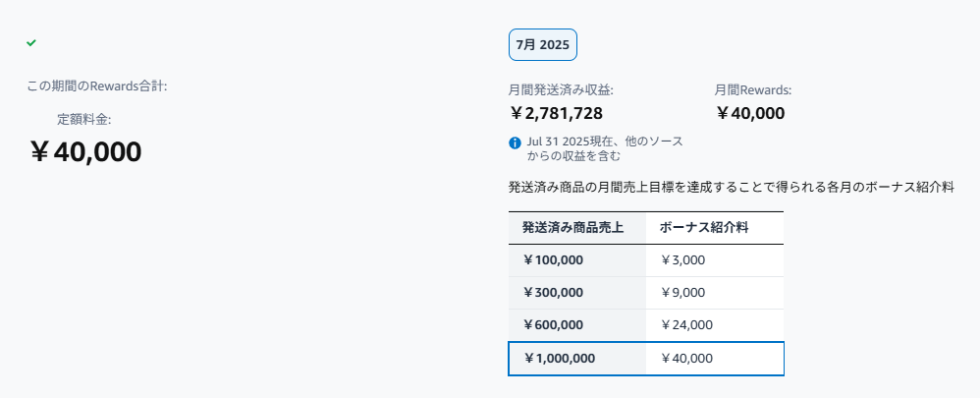Select the ￥100,000 sales target cell
Image resolution: width=980 pixels, height=398 pixels.
(577, 260)
